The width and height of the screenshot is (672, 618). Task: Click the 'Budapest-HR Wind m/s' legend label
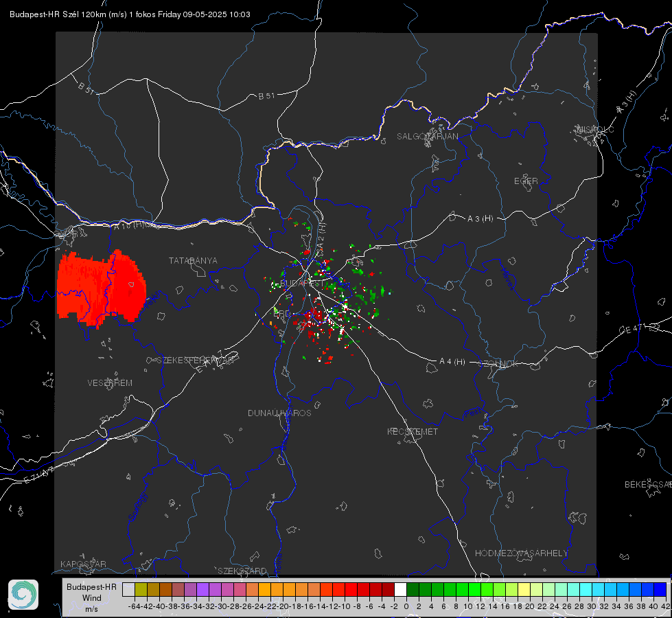coord(91,598)
